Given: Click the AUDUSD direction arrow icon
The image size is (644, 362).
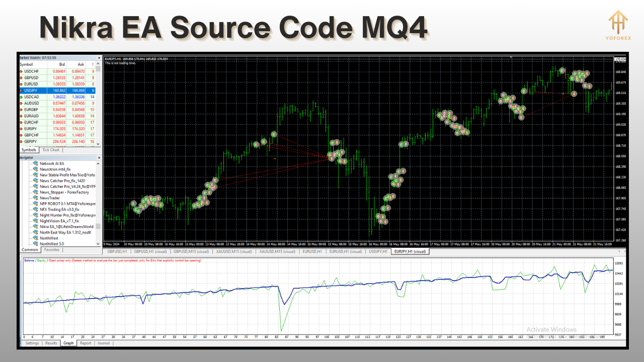Looking at the screenshot, I should tap(21, 103).
